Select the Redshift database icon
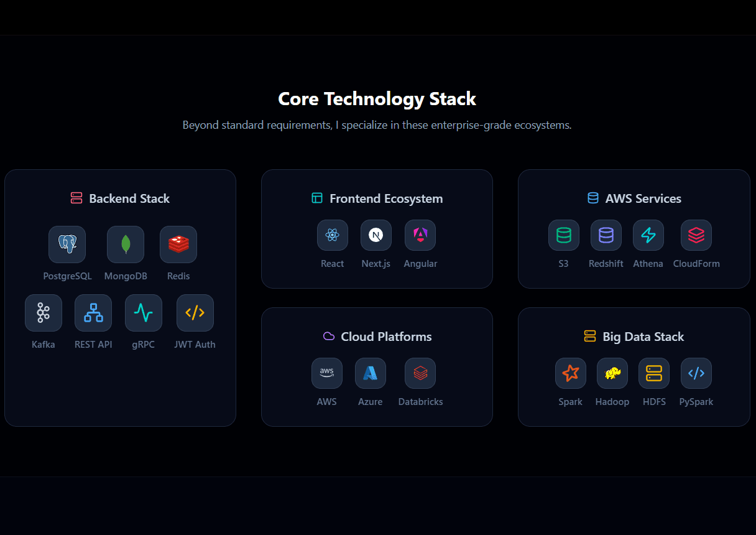This screenshot has width=756, height=535. (x=606, y=235)
